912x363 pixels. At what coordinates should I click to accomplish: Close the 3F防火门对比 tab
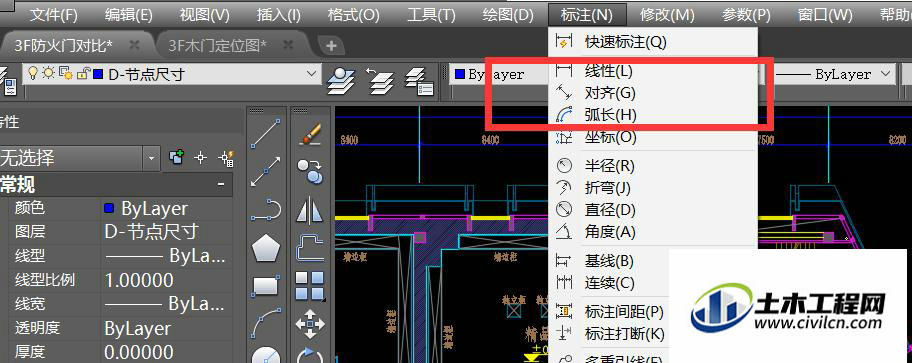tap(134, 45)
